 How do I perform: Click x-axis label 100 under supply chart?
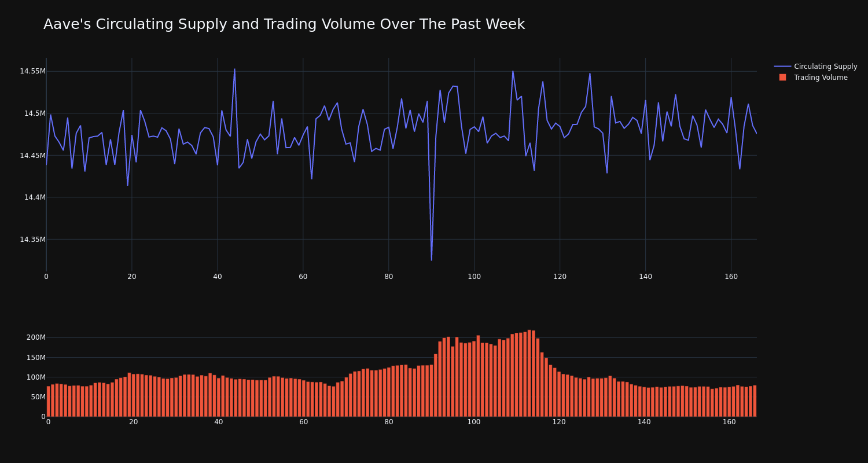475,277
